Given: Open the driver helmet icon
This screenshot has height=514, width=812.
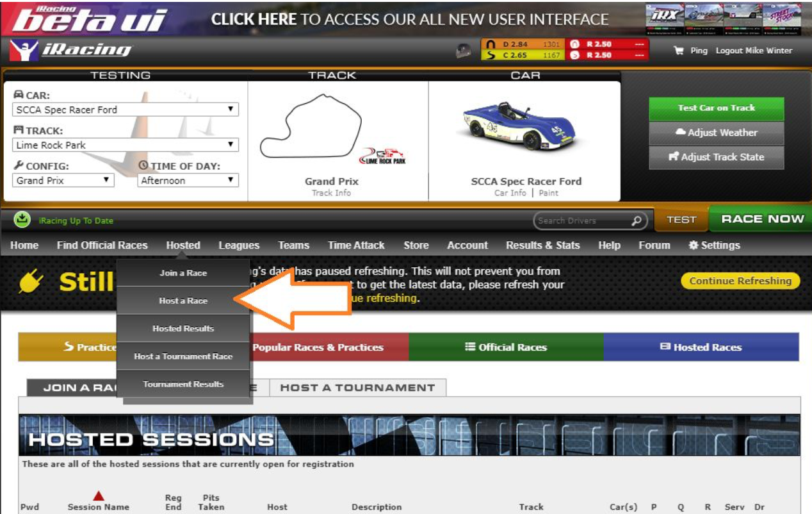Looking at the screenshot, I should (x=464, y=51).
